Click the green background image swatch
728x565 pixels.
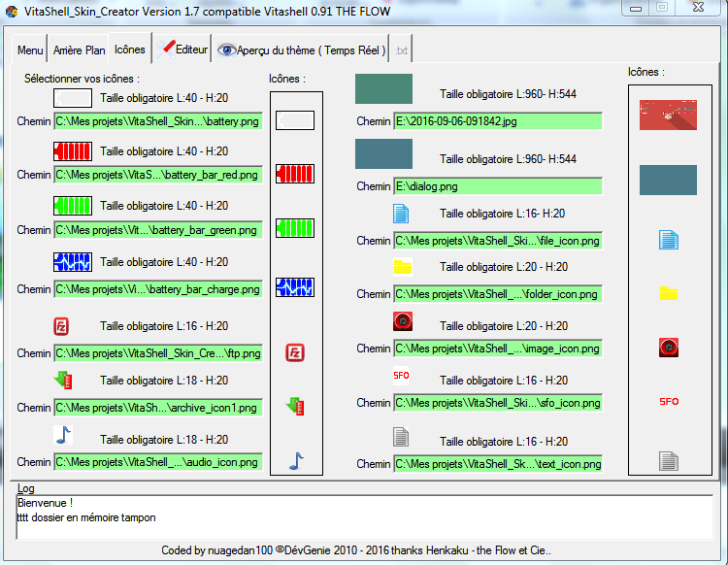coord(383,88)
